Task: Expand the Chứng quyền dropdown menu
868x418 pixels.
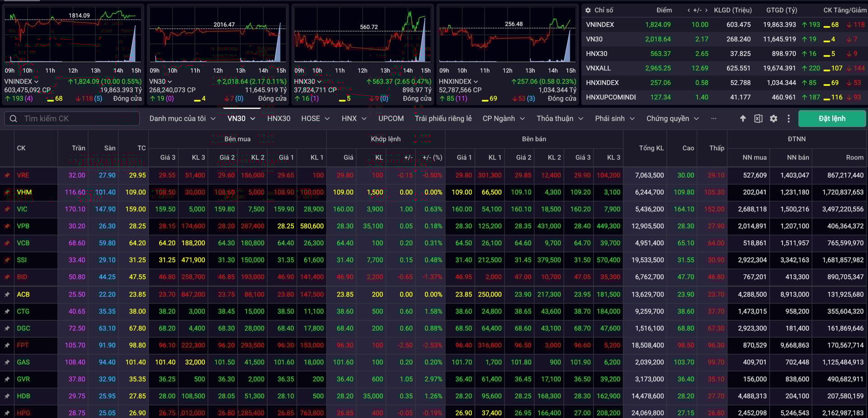Action: (672, 118)
